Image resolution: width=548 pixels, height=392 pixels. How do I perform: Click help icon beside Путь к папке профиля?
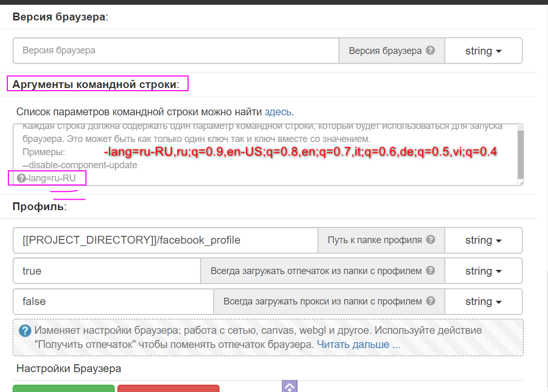431,240
